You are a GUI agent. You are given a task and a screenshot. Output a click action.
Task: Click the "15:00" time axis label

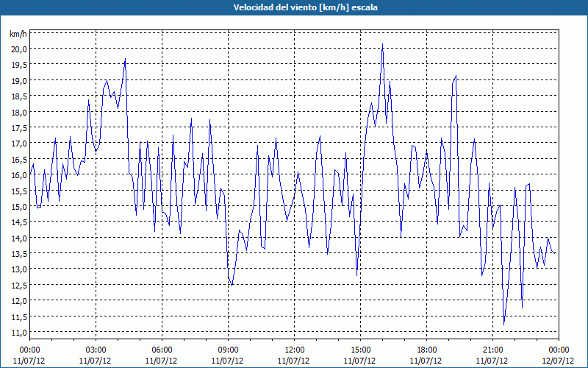[x=360, y=350]
